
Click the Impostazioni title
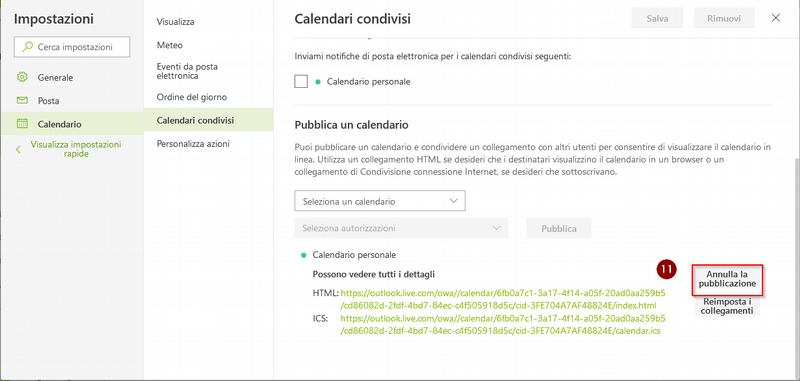(54, 19)
